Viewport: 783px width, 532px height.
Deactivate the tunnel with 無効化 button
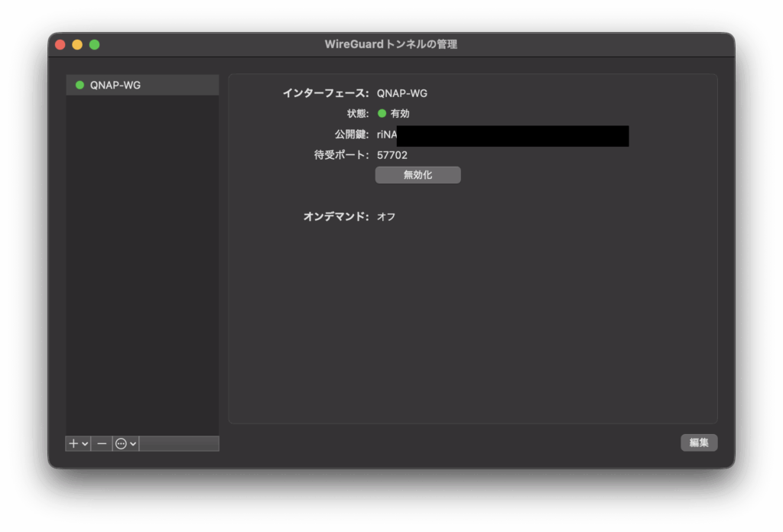click(417, 175)
